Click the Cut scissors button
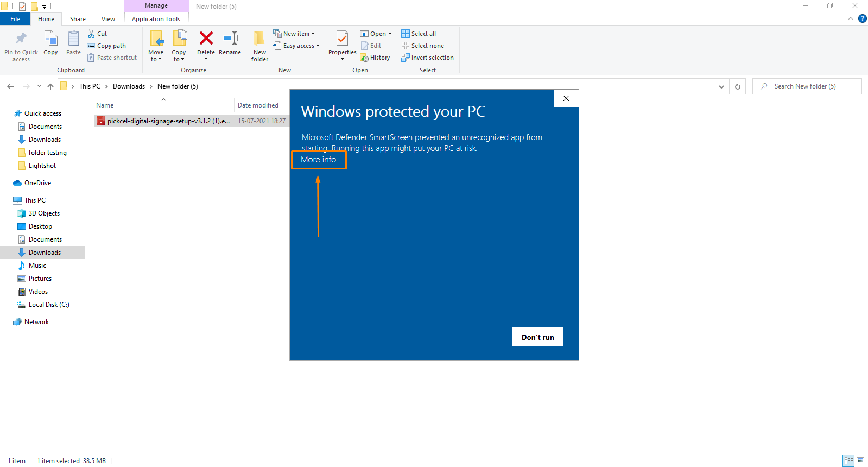Image resolution: width=868 pixels, height=467 pixels. coord(97,34)
